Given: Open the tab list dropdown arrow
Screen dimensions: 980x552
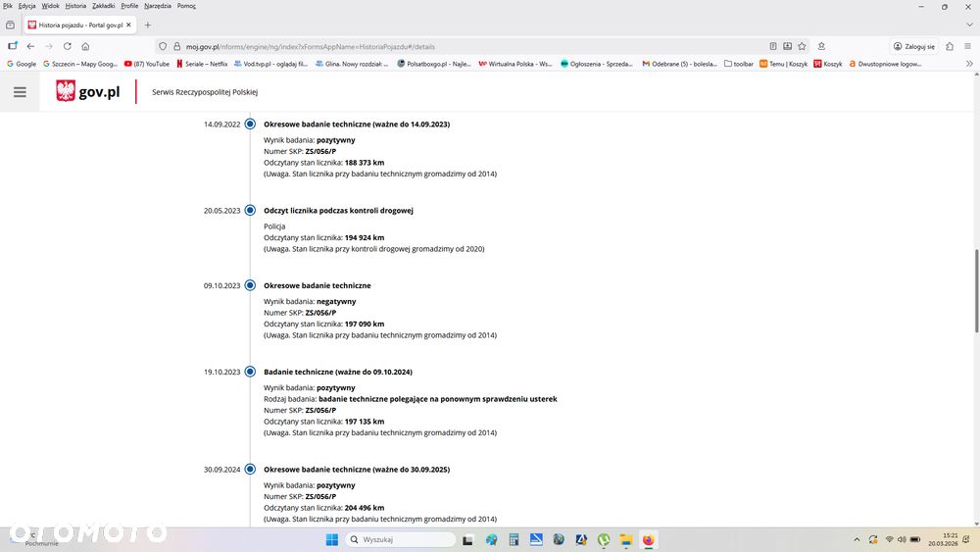Looking at the screenshot, I should point(969,25).
